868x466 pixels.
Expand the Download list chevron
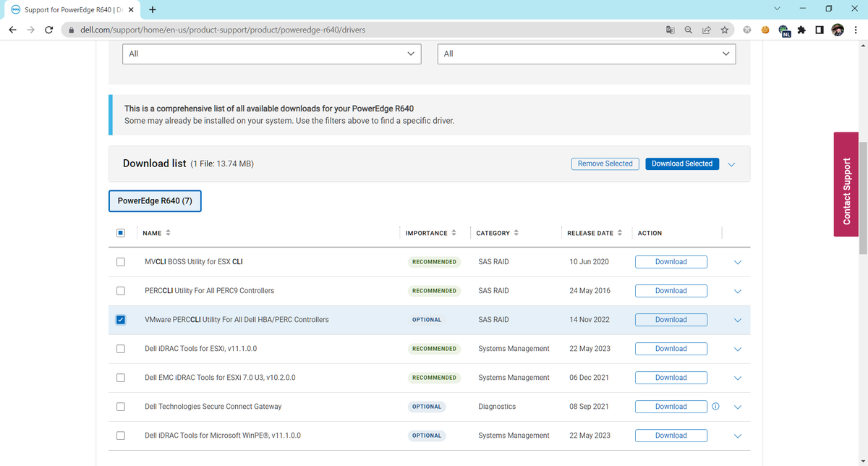pos(731,164)
